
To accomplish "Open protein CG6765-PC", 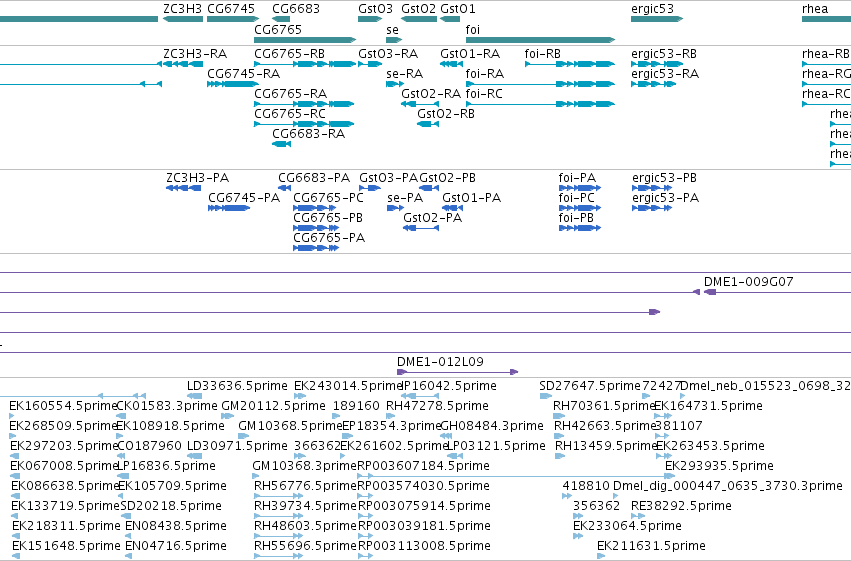I will [315, 208].
